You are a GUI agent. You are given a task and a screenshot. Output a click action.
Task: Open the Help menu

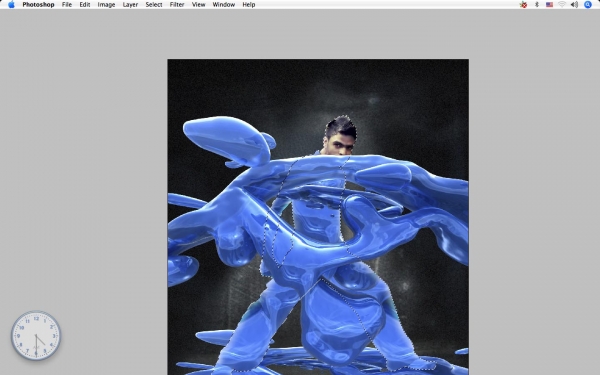[x=249, y=5]
